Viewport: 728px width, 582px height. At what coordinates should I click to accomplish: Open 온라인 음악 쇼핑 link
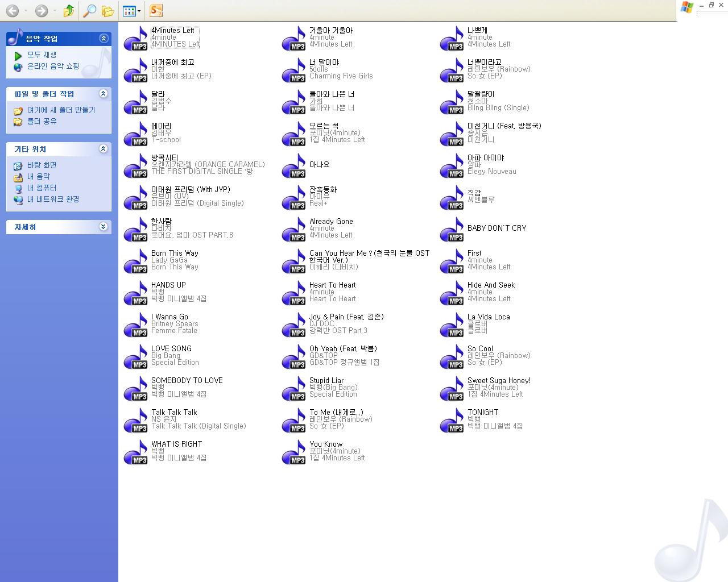coord(53,66)
